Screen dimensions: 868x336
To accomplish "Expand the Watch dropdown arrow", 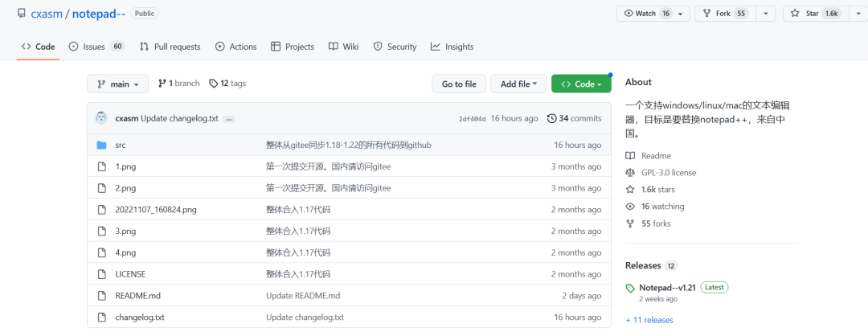I will pos(682,14).
